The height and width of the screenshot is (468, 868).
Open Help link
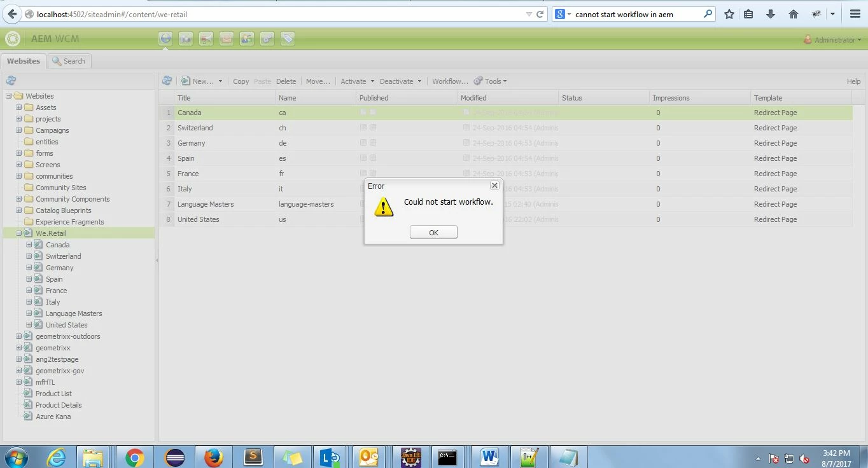pos(853,81)
